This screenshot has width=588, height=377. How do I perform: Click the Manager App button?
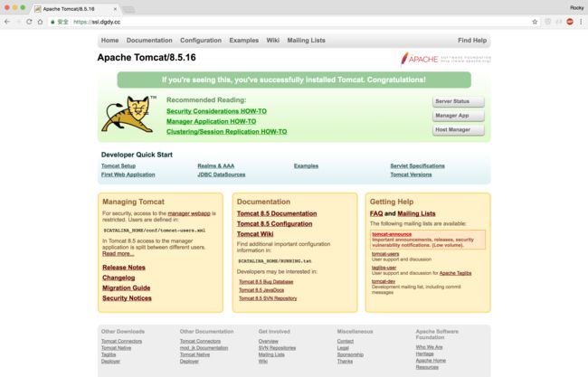pyautogui.click(x=459, y=116)
